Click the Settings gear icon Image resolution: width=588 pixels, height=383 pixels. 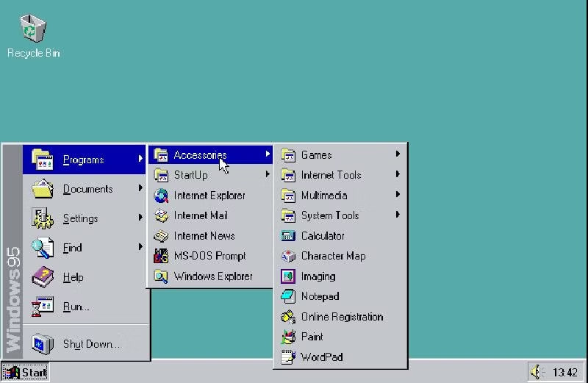coord(43,218)
